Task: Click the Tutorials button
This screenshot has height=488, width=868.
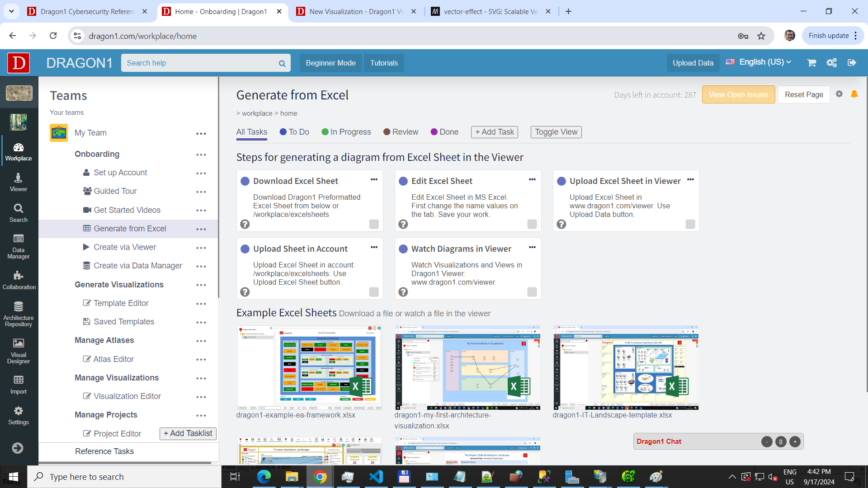Action: (x=384, y=63)
